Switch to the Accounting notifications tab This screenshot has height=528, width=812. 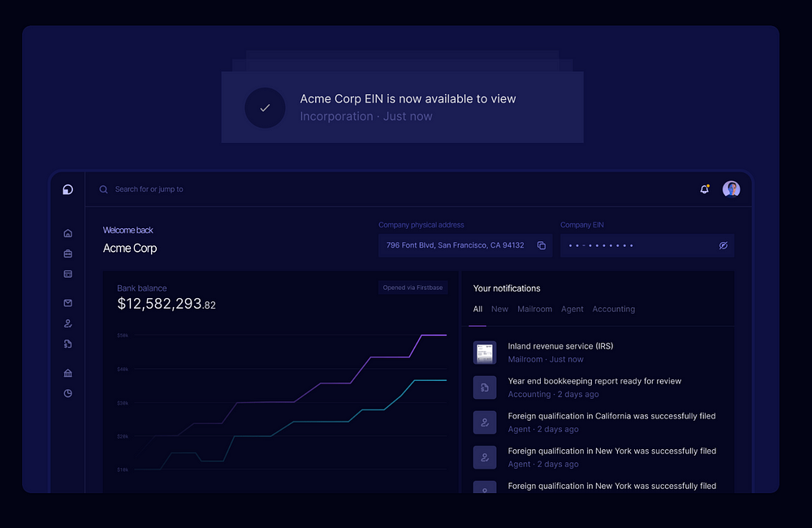[614, 309]
